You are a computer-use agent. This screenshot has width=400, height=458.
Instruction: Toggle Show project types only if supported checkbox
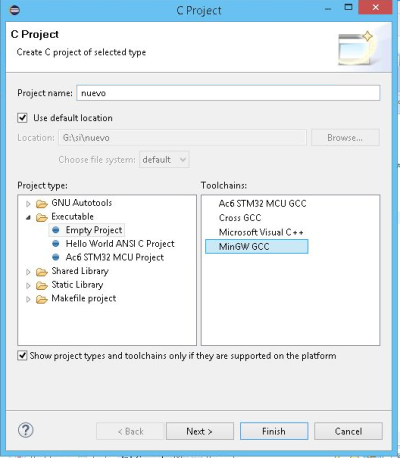[22, 356]
